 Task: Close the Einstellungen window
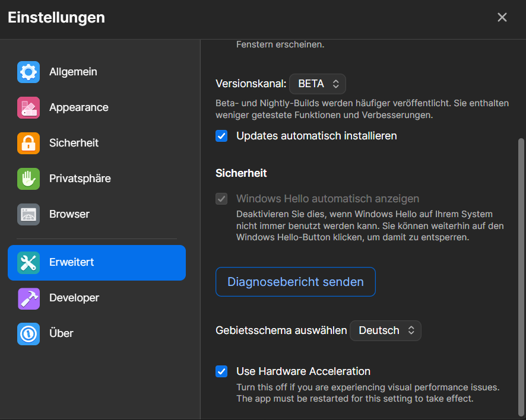[502, 17]
